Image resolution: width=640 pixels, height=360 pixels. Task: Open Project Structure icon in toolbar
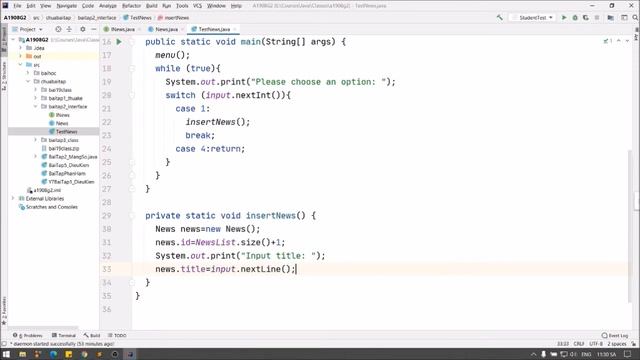pyautogui.click(x=611, y=18)
